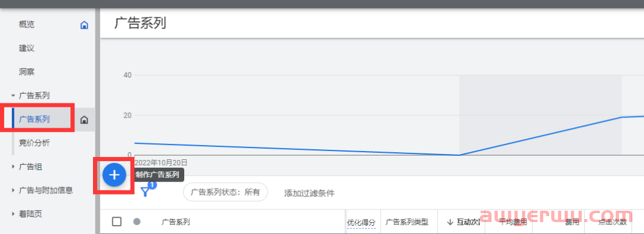Click the 点击次数 column header

(x=612, y=222)
